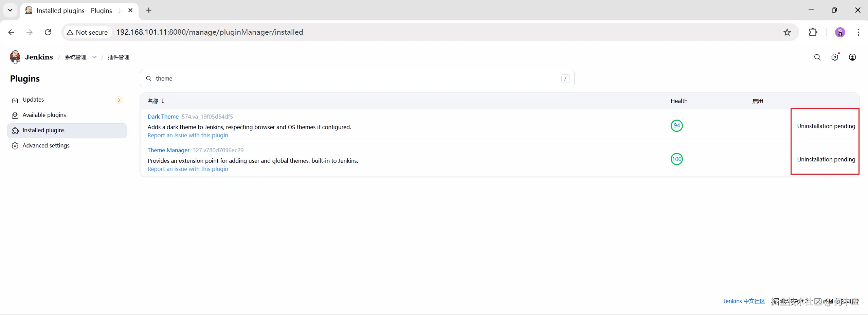Click the Not secure warning chip
This screenshot has height=315, width=868.
(87, 32)
